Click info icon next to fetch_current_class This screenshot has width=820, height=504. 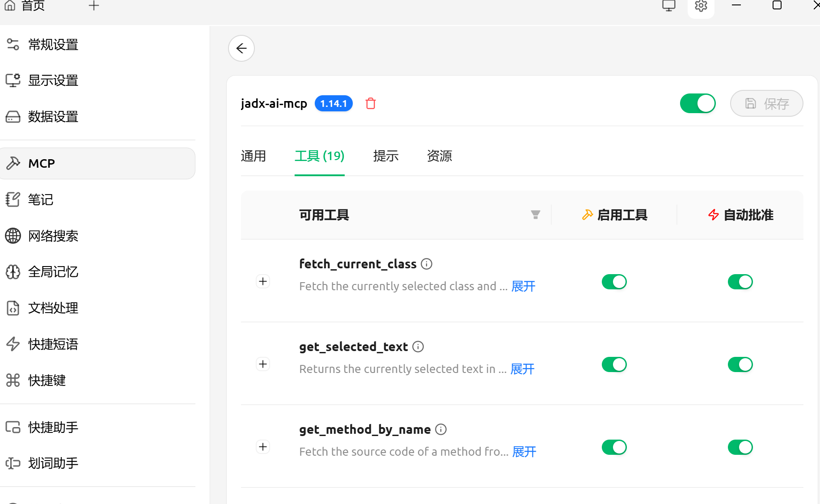[x=427, y=264]
